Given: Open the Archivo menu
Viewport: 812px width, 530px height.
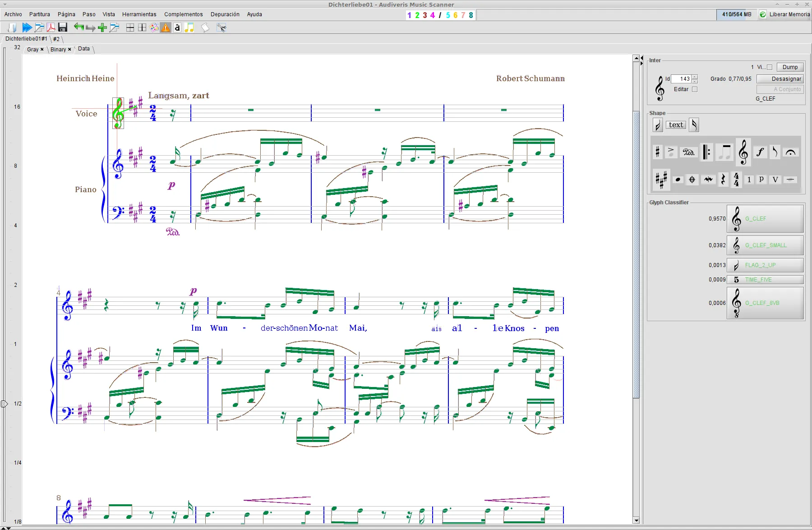Looking at the screenshot, I should 13,14.
